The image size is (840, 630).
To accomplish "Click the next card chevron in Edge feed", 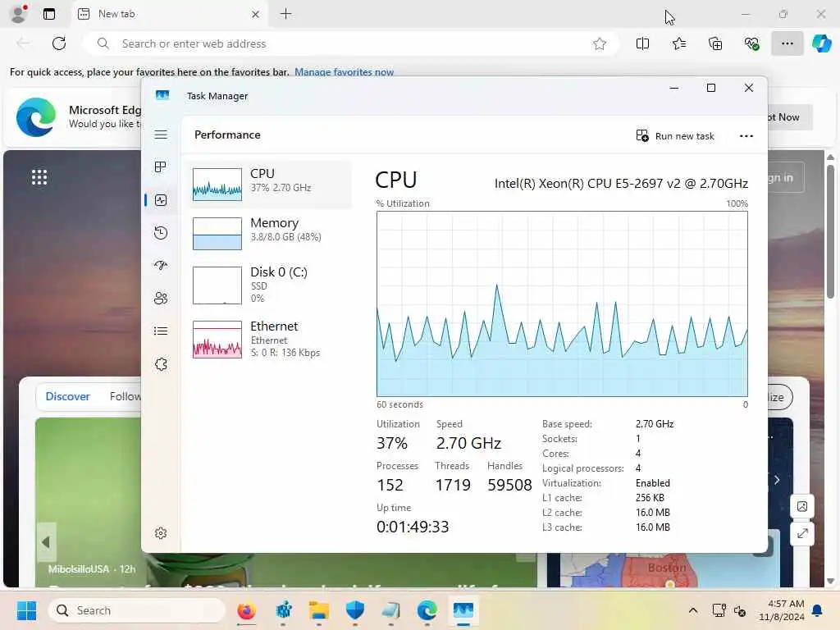I will pos(777,479).
